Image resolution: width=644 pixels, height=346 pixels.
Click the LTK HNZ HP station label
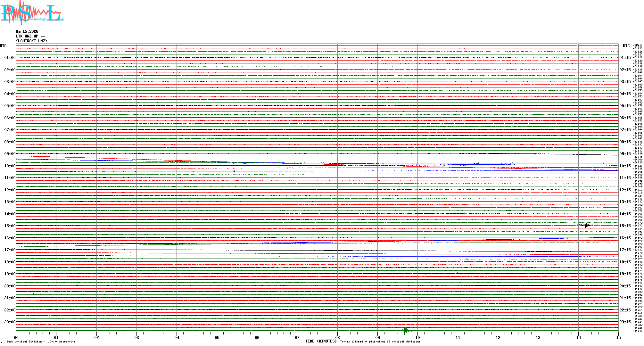pyautogui.click(x=30, y=36)
